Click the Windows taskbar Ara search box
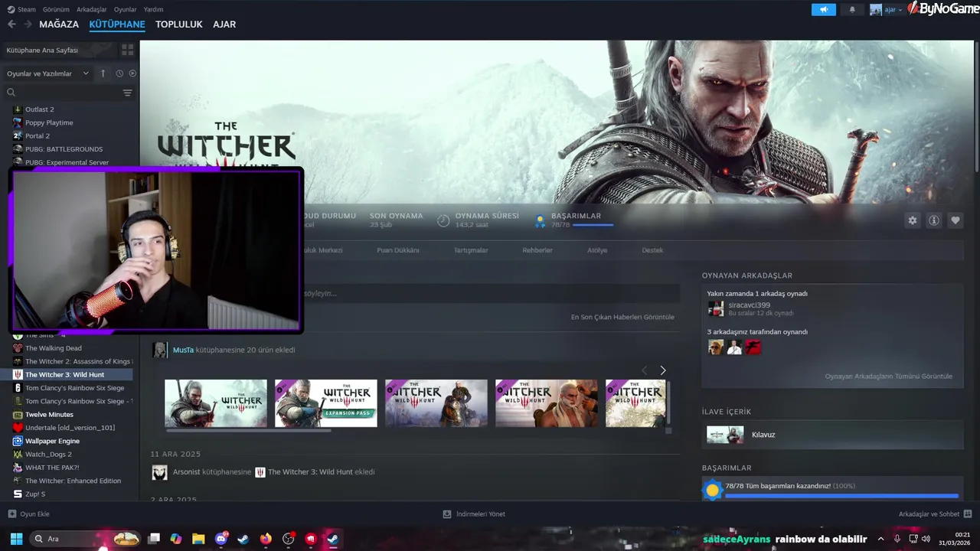Image resolution: width=980 pixels, height=551 pixels. pos(84,539)
